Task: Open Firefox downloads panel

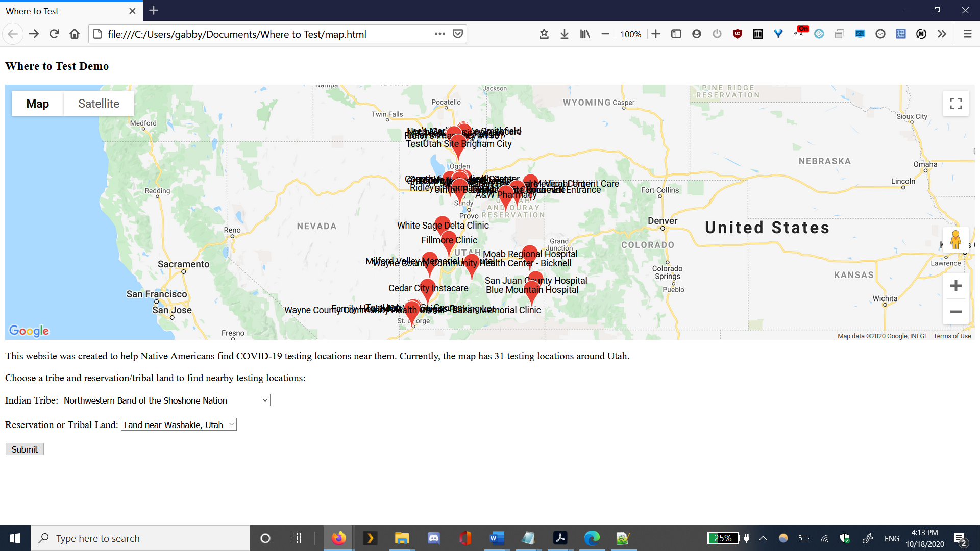Action: [x=564, y=34]
